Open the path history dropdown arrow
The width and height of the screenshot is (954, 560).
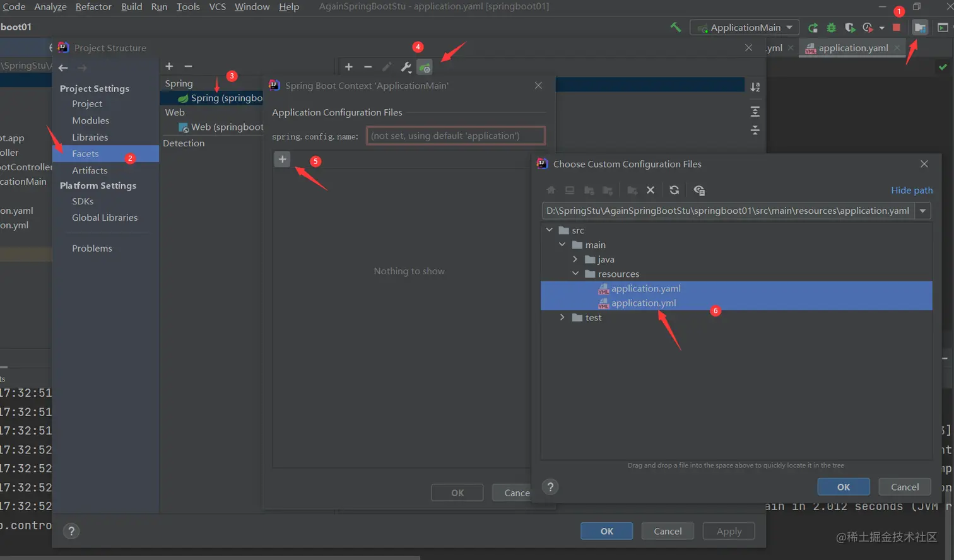pyautogui.click(x=923, y=211)
